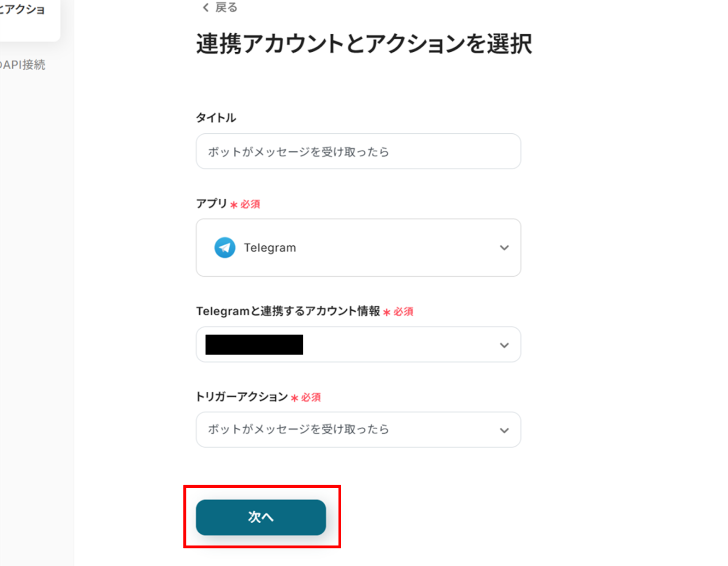
Task: Click the 次へ button
Action: click(261, 517)
